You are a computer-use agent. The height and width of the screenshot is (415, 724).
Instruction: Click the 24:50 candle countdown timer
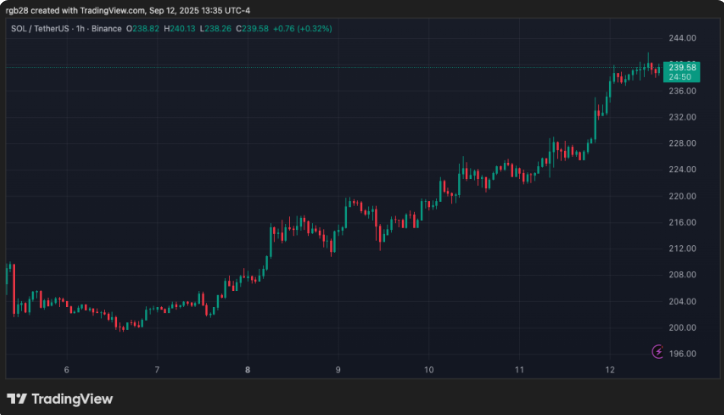684,76
